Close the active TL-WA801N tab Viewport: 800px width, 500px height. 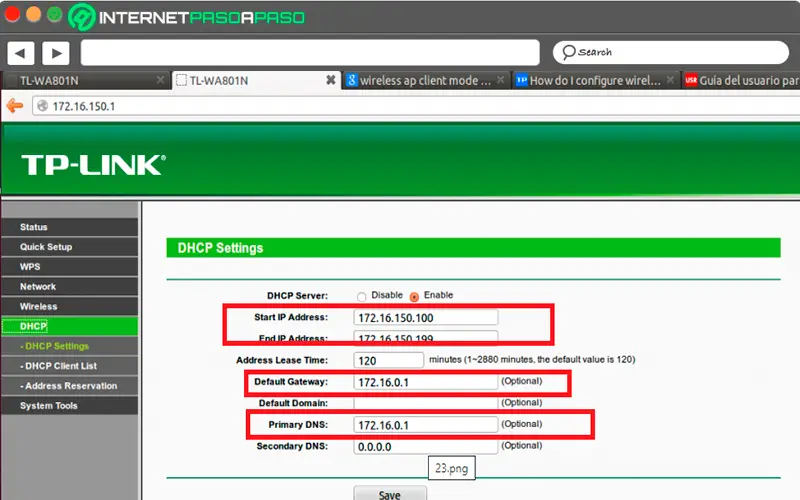click(331, 80)
